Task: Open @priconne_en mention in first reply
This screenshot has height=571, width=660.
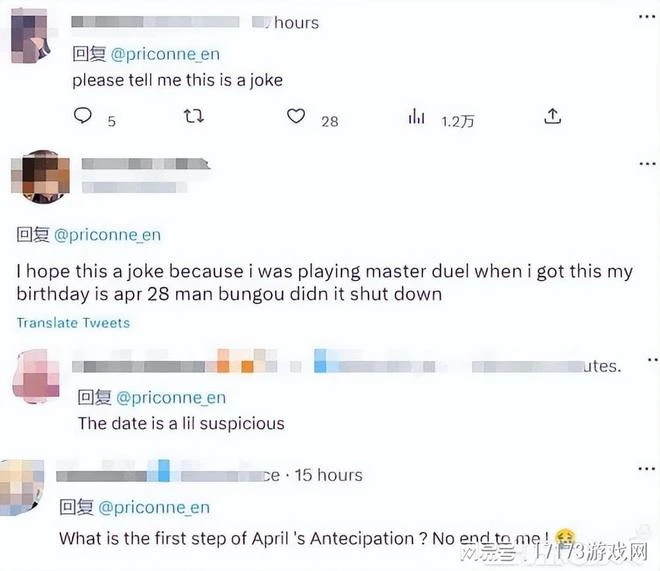Action: [x=165, y=54]
